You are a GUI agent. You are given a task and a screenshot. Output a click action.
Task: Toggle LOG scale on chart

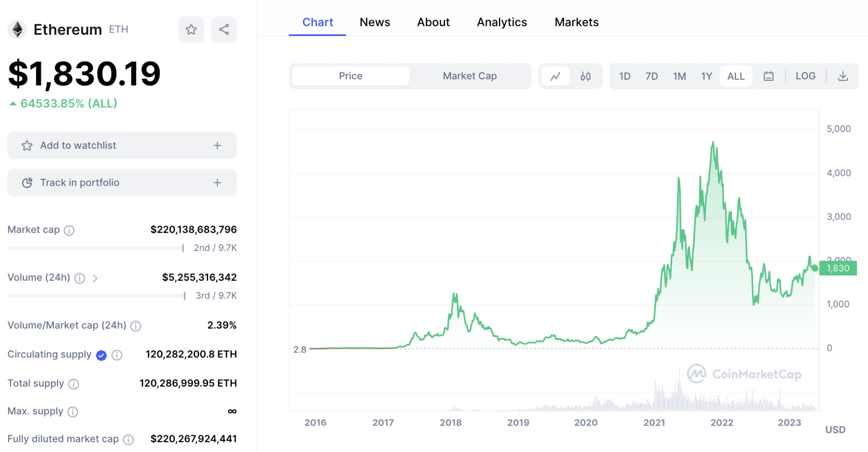coord(805,76)
